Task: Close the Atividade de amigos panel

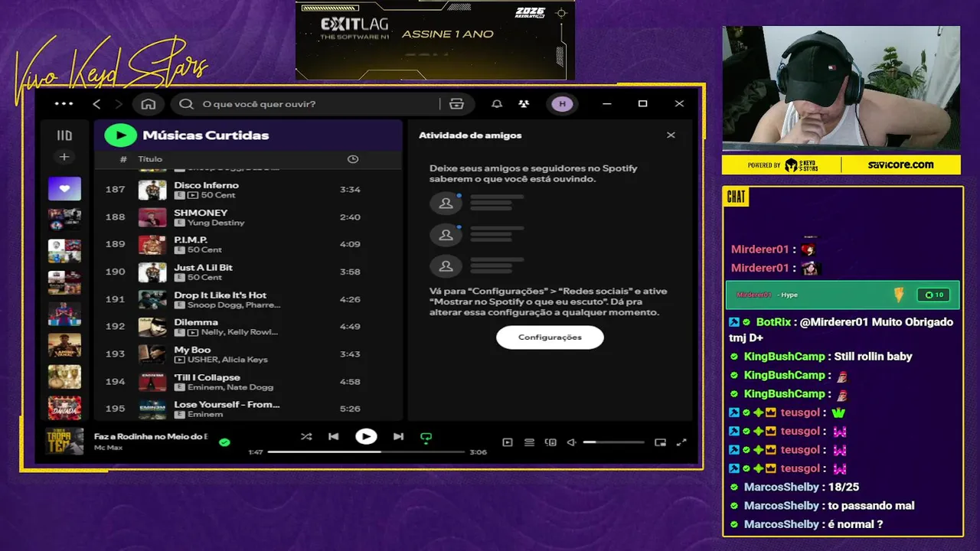Action: tap(671, 135)
